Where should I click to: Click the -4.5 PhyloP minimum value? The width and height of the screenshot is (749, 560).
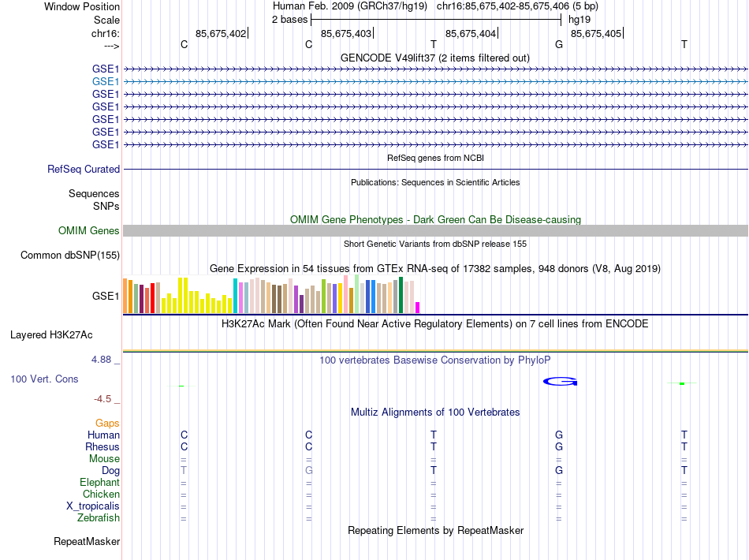click(102, 399)
